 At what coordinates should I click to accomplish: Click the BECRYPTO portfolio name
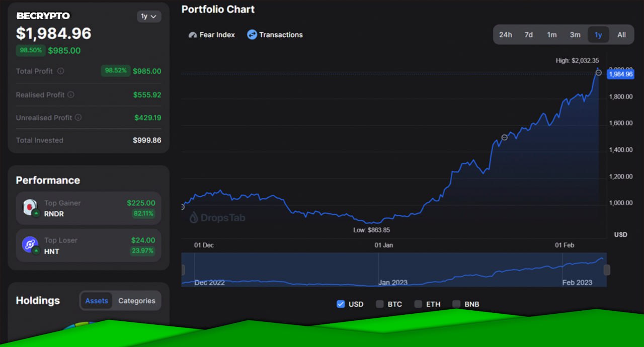pos(43,16)
